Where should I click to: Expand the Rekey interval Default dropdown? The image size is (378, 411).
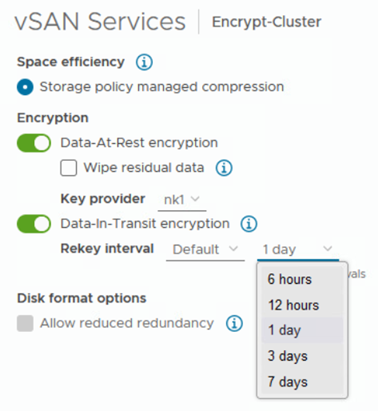pyautogui.click(x=205, y=250)
